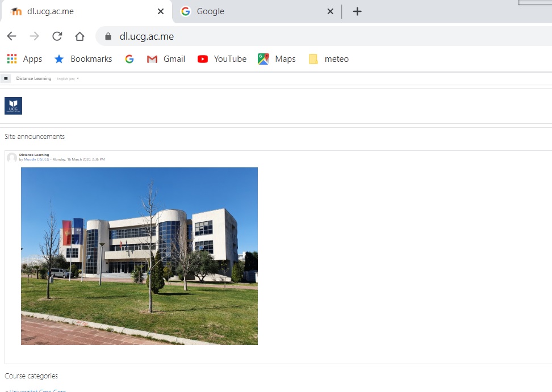The width and height of the screenshot is (552, 392).
Task: Open the Apps grid shortcut
Action: click(24, 59)
